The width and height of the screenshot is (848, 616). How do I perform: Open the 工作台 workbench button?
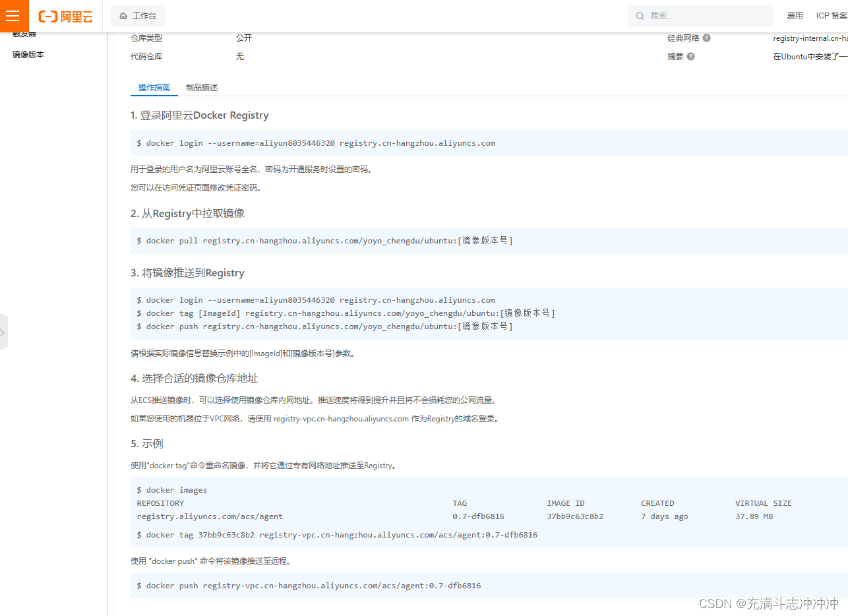tap(138, 16)
